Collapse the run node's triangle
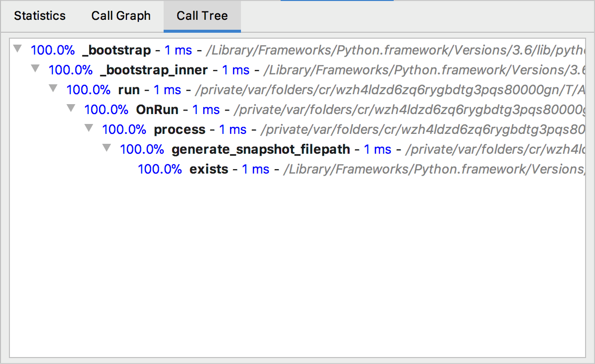This screenshot has width=595, height=364. tap(53, 89)
